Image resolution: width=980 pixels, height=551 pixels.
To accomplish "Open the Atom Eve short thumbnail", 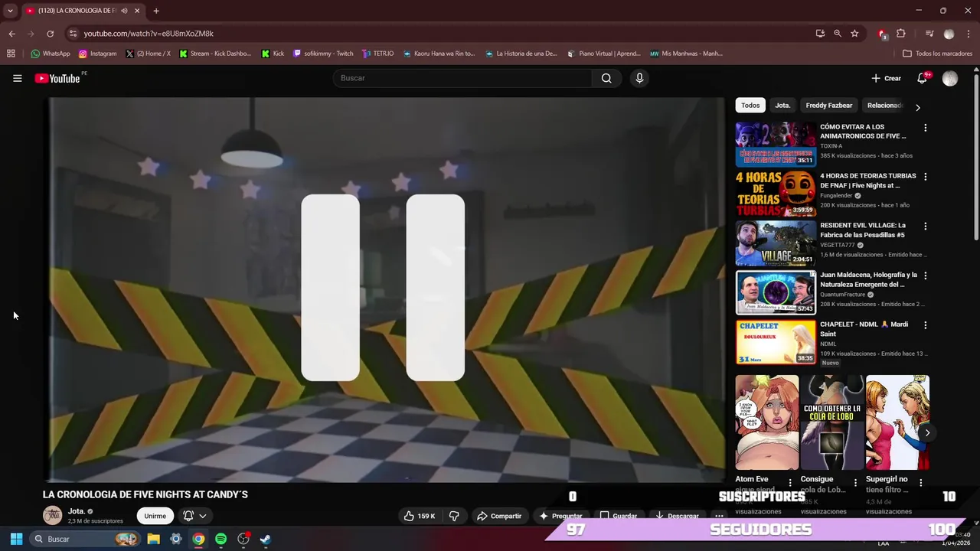I will tap(767, 422).
